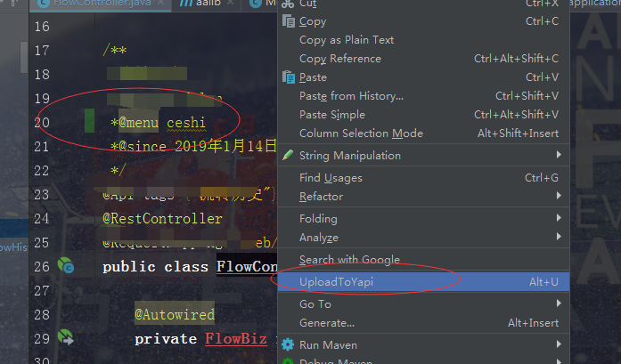The height and width of the screenshot is (364, 621).
Task: Click the autowired bean gutter icon on line 29
Action: (x=65, y=337)
